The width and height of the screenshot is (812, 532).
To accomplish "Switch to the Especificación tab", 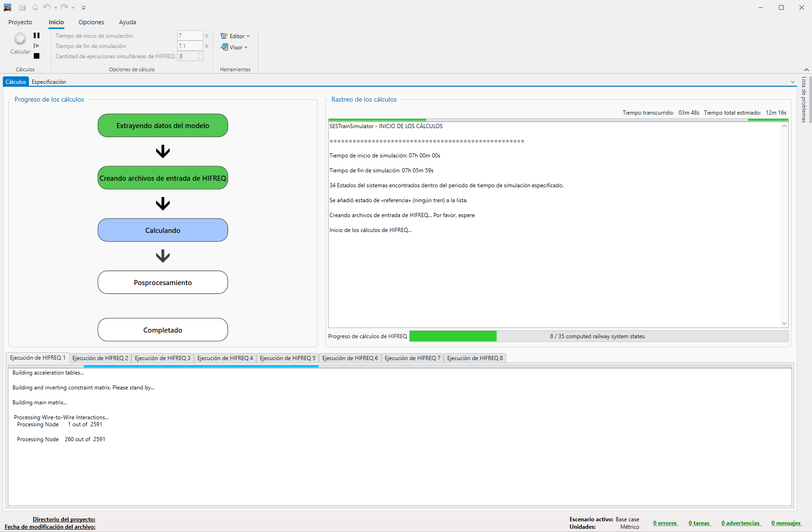I will (x=48, y=82).
